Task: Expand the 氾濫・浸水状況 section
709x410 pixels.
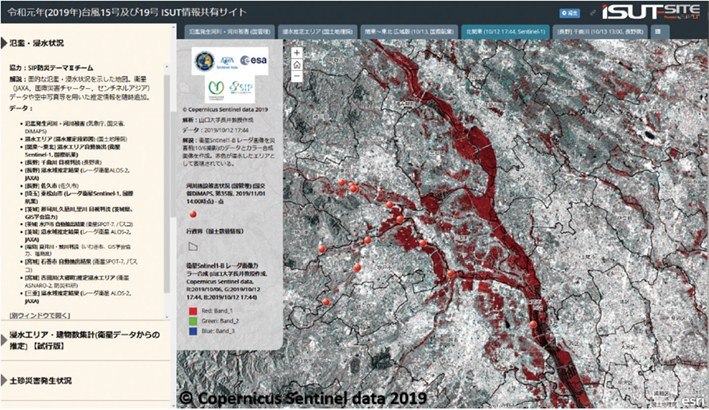Action: coord(36,43)
